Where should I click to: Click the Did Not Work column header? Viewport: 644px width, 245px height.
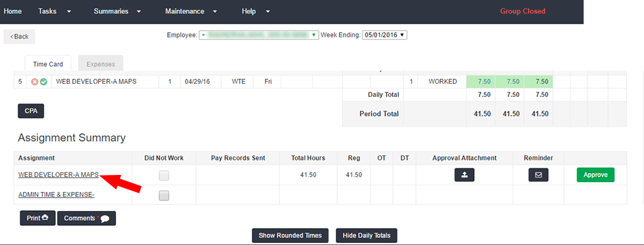pyautogui.click(x=164, y=158)
